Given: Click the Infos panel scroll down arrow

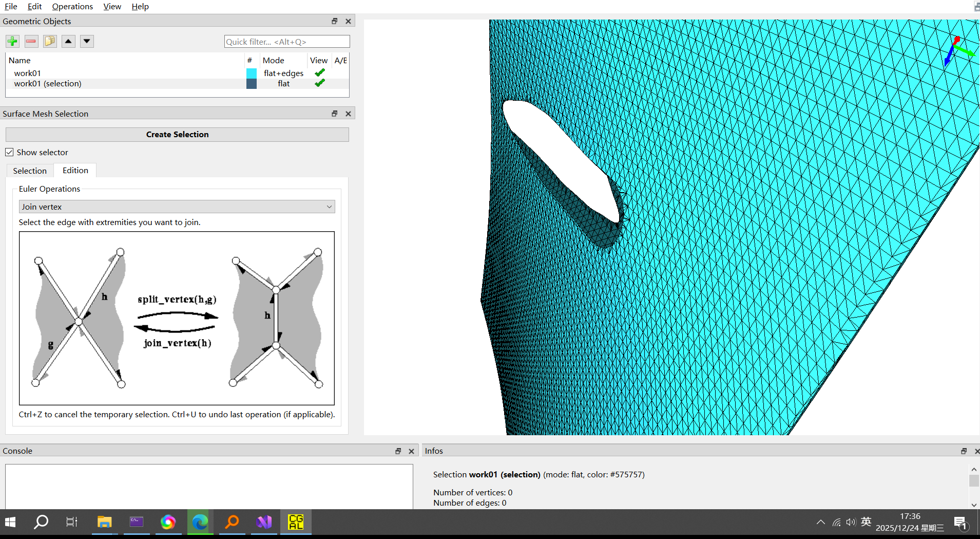Looking at the screenshot, I should [974, 505].
